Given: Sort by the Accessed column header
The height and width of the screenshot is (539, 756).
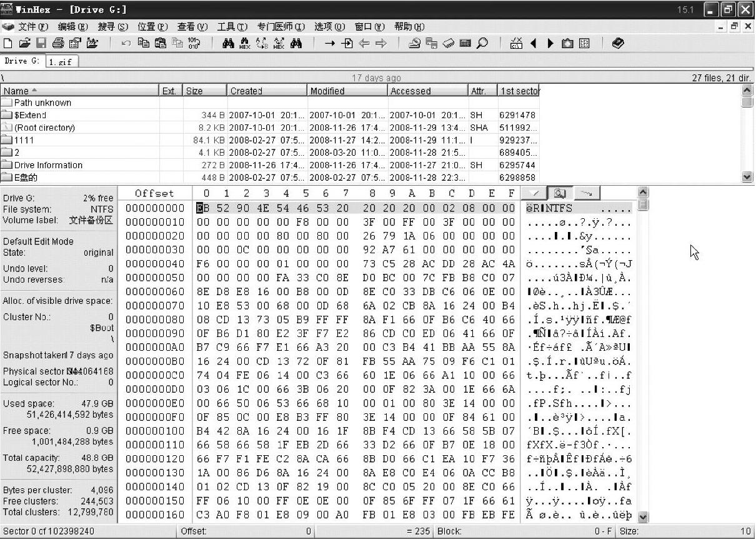Looking at the screenshot, I should (428, 91).
